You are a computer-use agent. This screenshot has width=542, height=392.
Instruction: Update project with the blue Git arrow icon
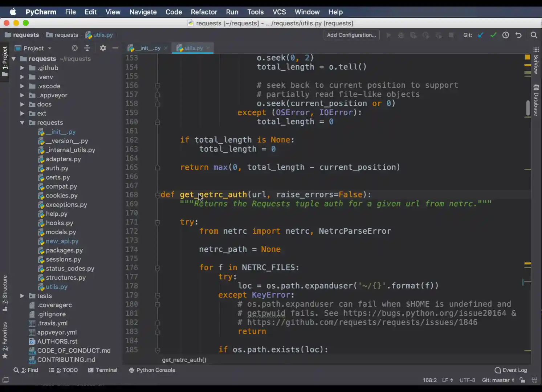coord(481,35)
